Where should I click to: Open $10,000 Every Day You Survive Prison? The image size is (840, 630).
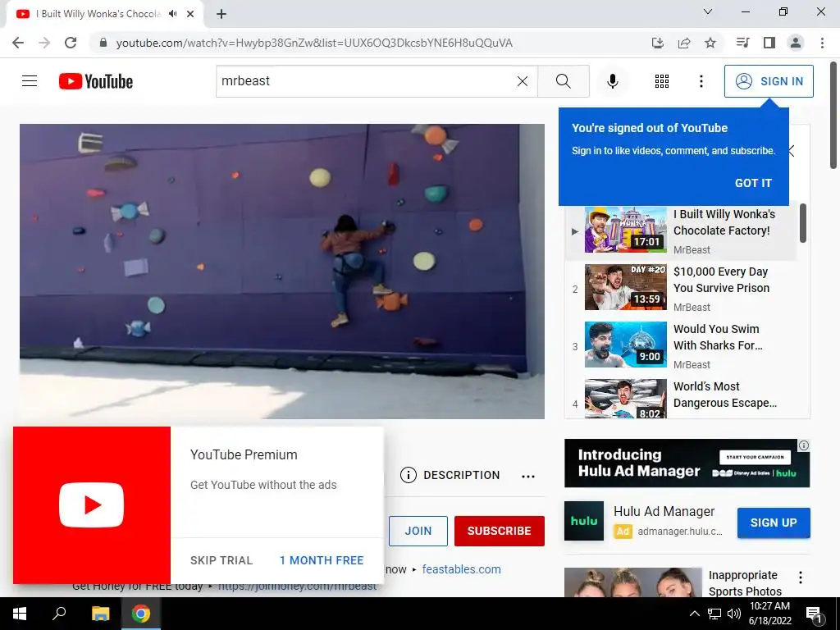[x=681, y=288]
